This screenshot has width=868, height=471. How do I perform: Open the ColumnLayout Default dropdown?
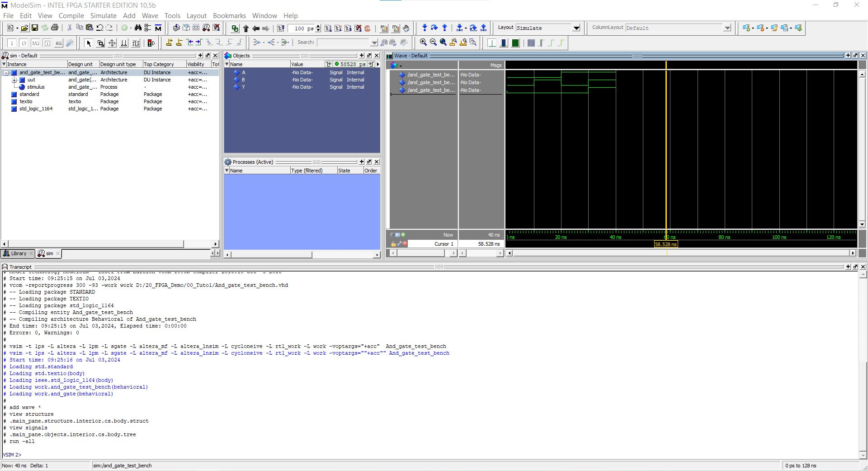(x=727, y=28)
